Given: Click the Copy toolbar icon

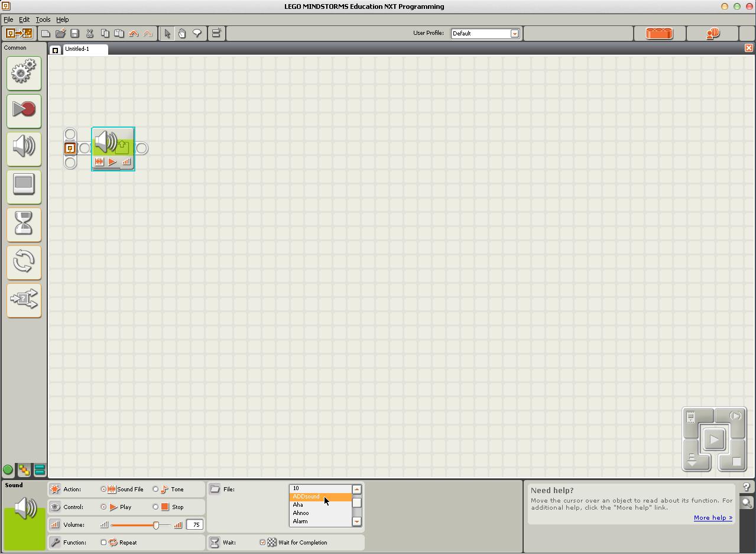Looking at the screenshot, I should pyautogui.click(x=105, y=34).
